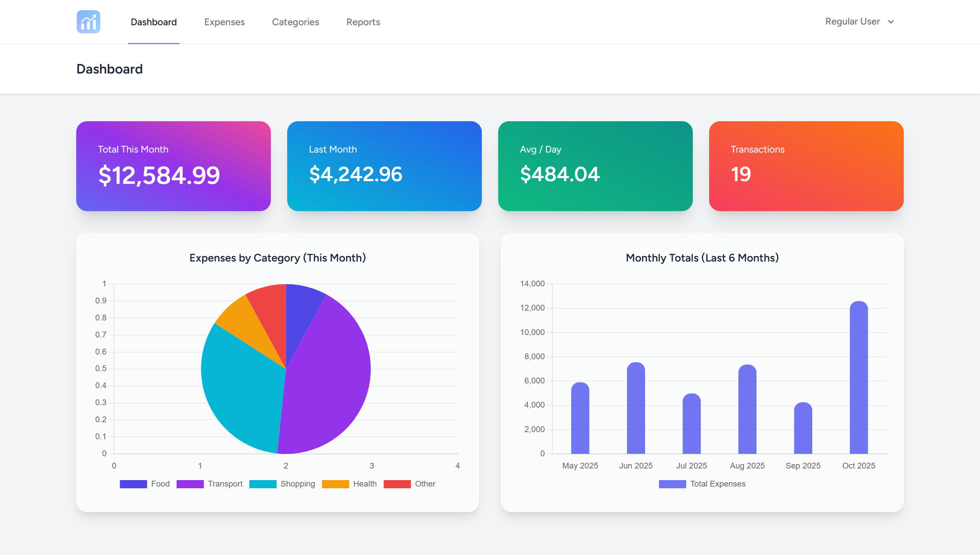Hide the Shopping category in legend

pyautogui.click(x=297, y=484)
